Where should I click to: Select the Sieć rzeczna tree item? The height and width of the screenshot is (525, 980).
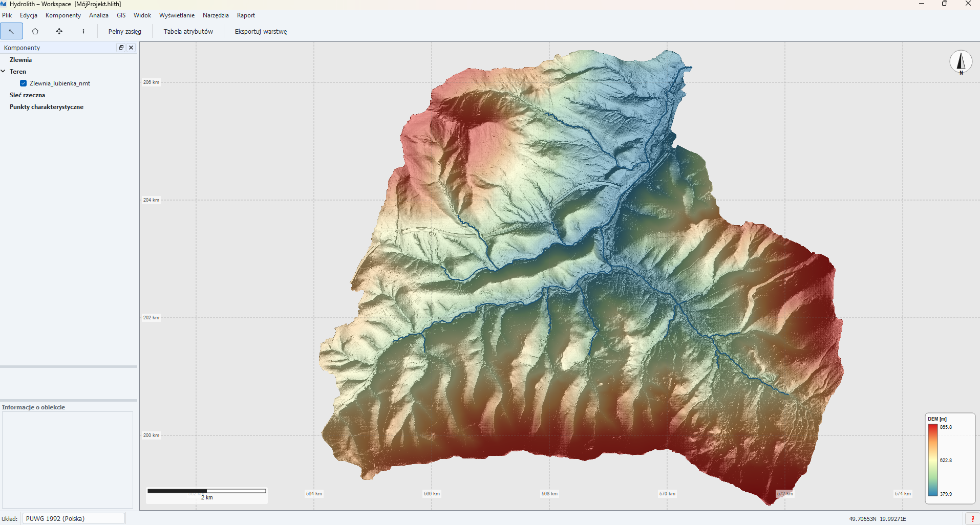(27, 95)
